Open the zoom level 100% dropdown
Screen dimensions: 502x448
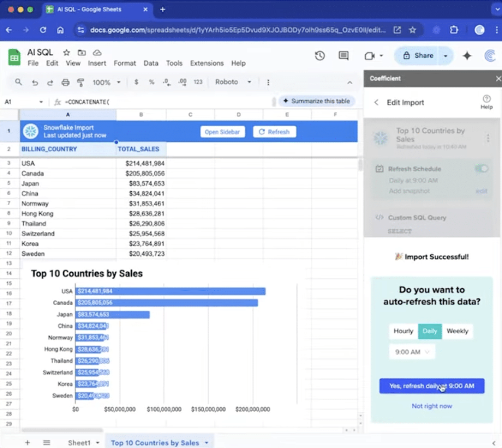[x=106, y=82]
